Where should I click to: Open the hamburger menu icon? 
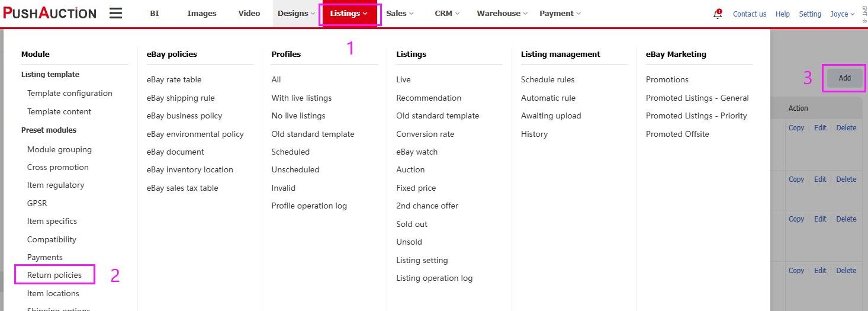(116, 13)
